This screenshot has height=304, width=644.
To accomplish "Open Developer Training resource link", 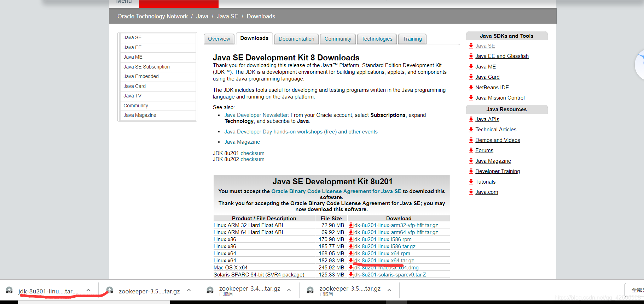I will point(498,171).
